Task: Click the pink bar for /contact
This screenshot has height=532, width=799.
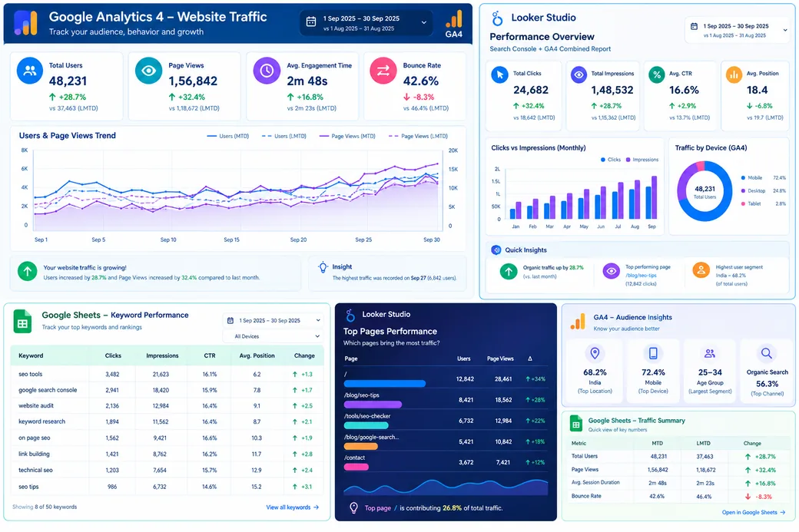Action: click(356, 467)
